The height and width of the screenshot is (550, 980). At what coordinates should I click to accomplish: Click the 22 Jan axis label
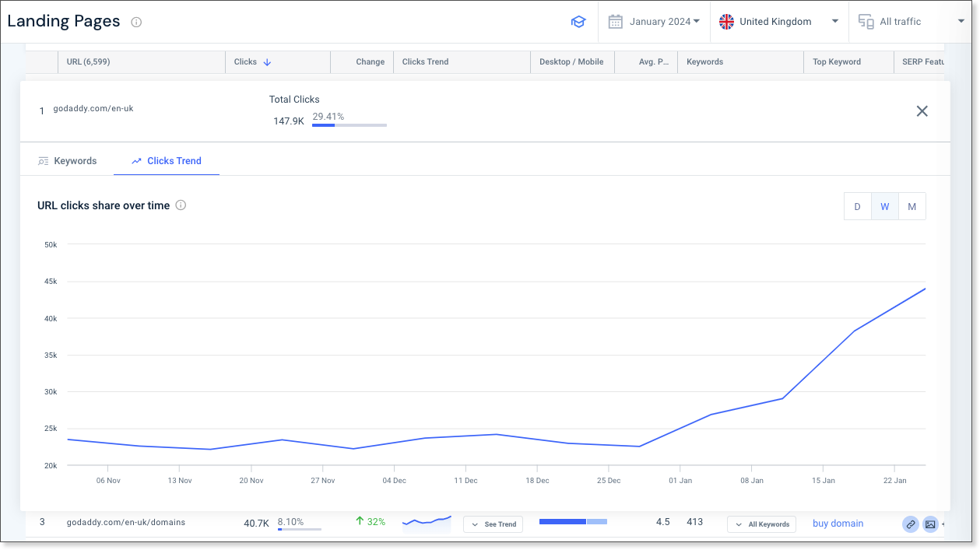pos(895,481)
